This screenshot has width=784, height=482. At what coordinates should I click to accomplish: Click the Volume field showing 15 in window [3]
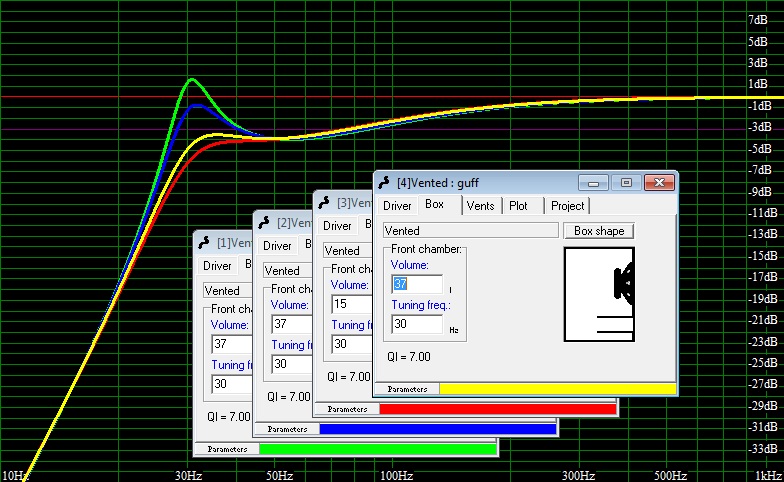(x=352, y=304)
